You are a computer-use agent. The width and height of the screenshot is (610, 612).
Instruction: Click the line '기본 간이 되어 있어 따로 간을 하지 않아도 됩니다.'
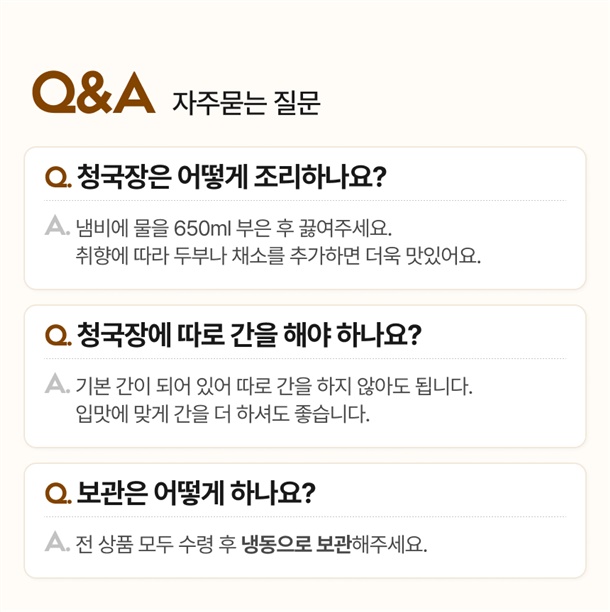[x=273, y=385]
